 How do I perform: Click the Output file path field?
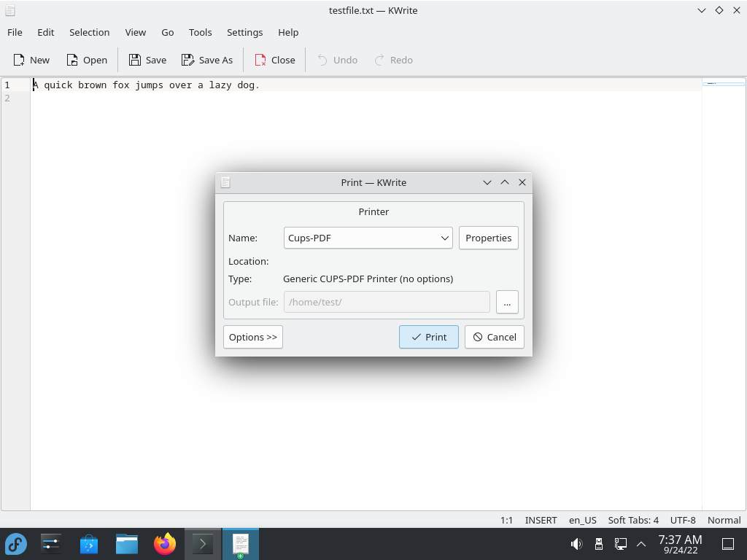click(x=387, y=302)
